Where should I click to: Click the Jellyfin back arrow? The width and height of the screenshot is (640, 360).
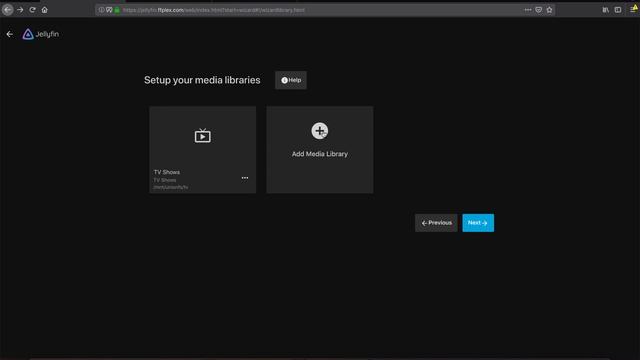[10, 34]
